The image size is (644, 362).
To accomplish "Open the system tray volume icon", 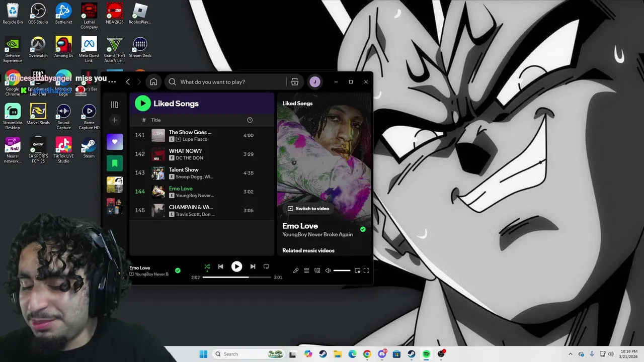I will [611, 354].
